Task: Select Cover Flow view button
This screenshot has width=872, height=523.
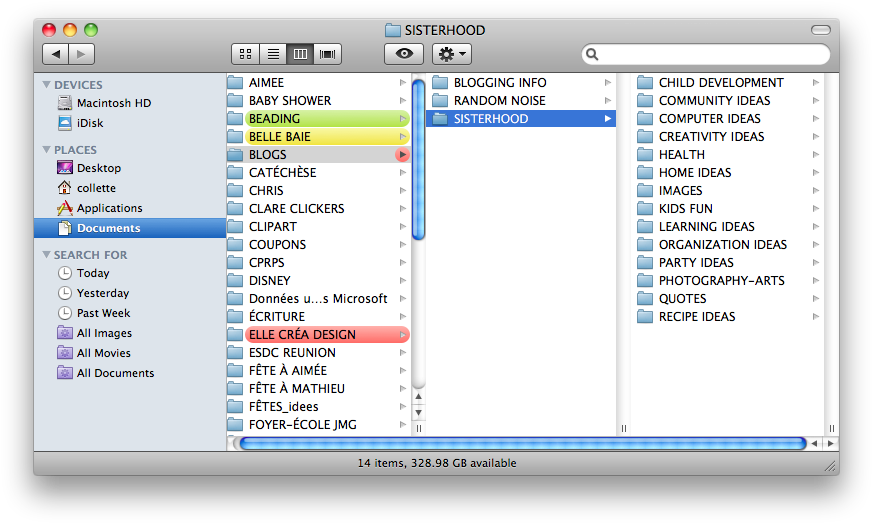Action: click(x=327, y=54)
